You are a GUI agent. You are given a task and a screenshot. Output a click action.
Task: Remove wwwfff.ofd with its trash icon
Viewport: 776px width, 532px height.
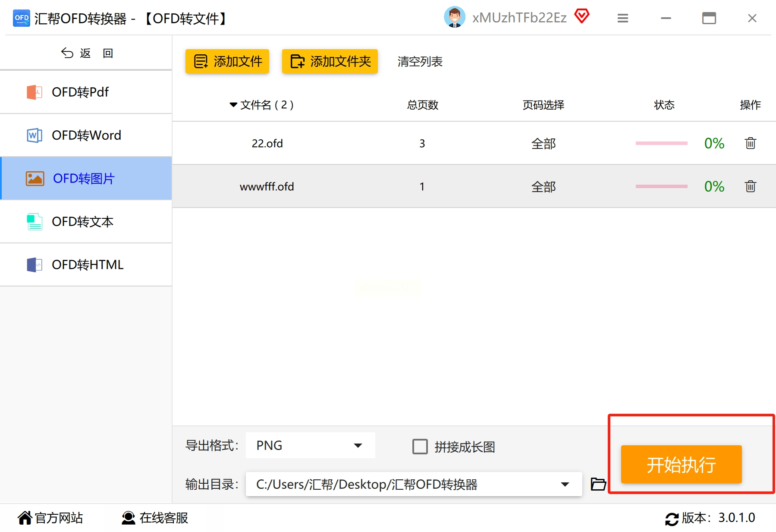750,186
